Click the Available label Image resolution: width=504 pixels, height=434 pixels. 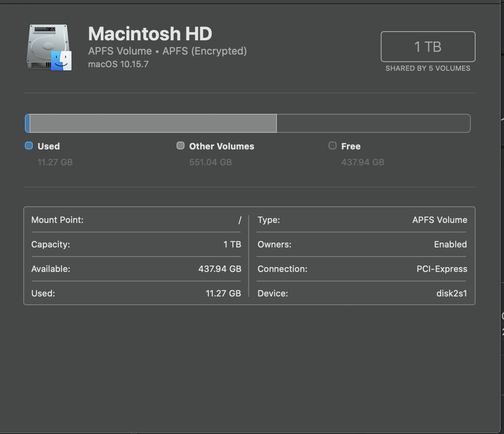51,269
